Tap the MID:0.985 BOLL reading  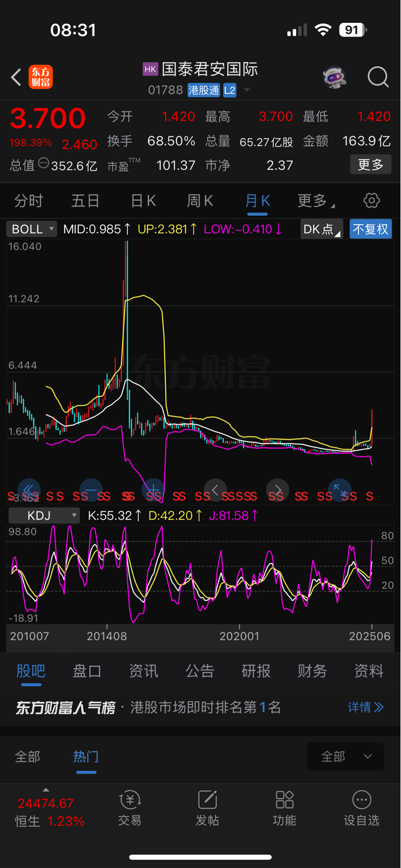coord(96,229)
